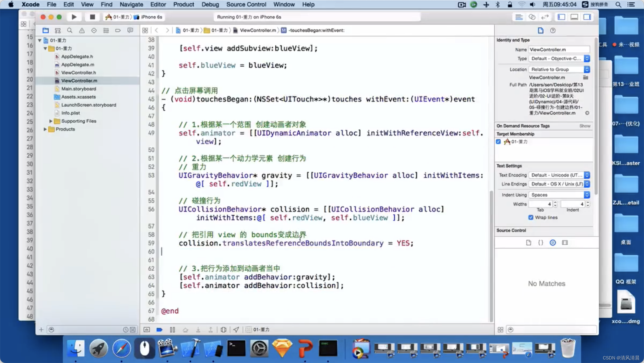The image size is (644, 363).
Task: Hide the debug area toggle button
Action: click(x=147, y=329)
